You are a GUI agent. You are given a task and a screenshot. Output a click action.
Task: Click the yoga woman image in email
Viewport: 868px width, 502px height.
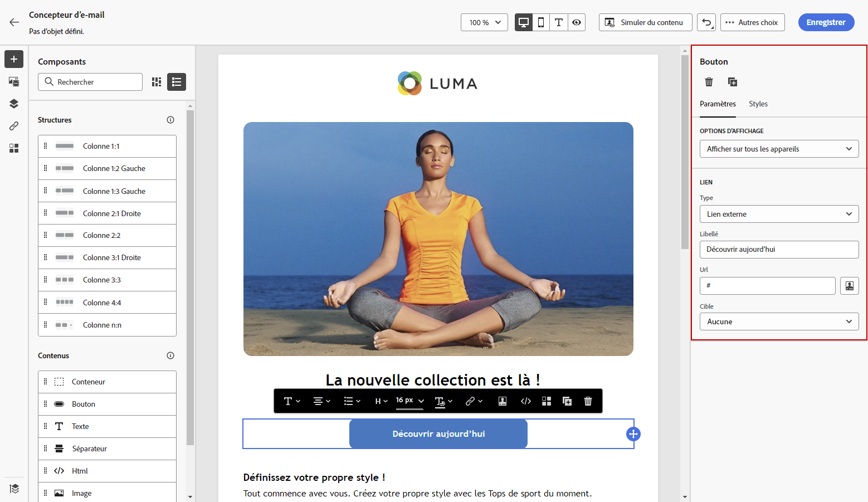coord(438,239)
